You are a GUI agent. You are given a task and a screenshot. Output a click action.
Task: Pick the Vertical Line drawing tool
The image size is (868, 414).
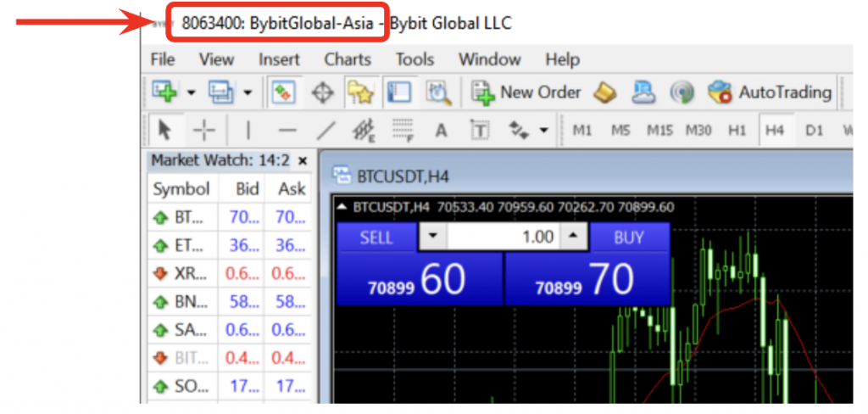(x=248, y=130)
